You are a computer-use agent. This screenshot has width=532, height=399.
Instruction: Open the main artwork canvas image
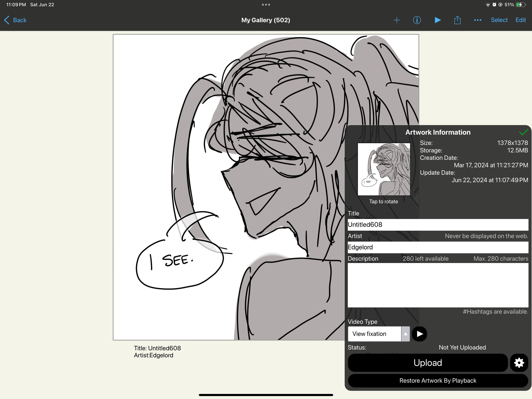(x=266, y=187)
